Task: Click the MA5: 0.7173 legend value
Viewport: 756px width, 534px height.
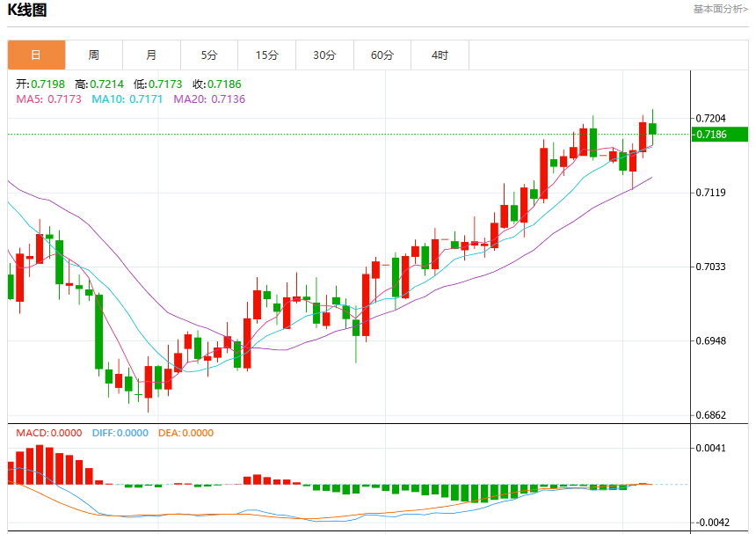Action: [48, 99]
